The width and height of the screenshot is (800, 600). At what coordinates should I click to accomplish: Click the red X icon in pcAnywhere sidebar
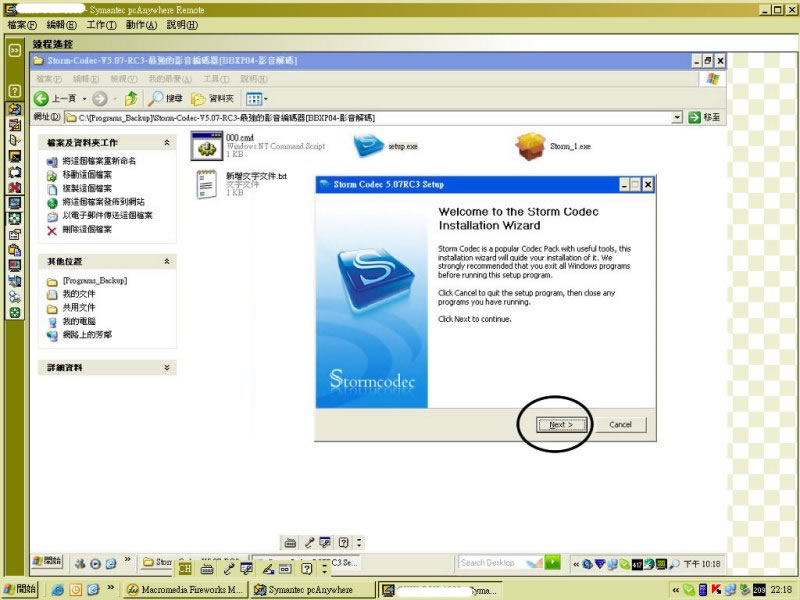14,187
